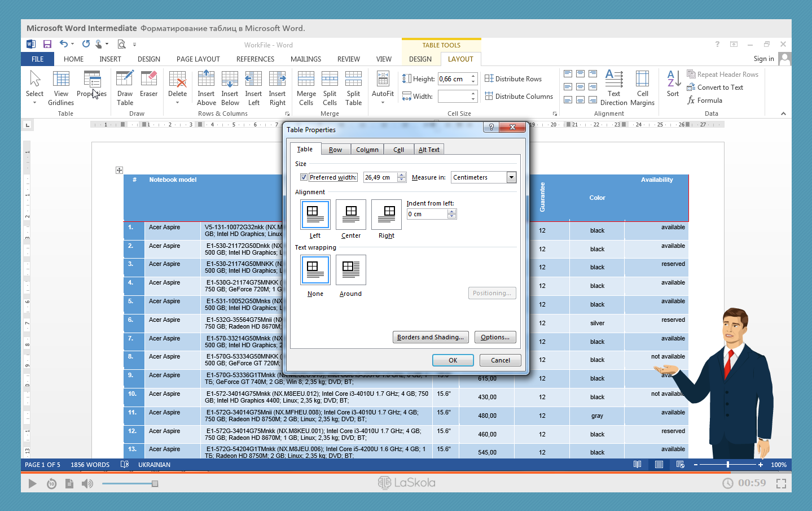Switch to the Column tab

pos(367,150)
